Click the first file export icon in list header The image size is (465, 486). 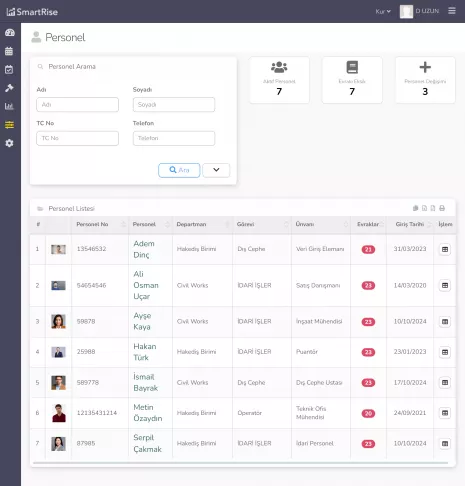tap(424, 208)
